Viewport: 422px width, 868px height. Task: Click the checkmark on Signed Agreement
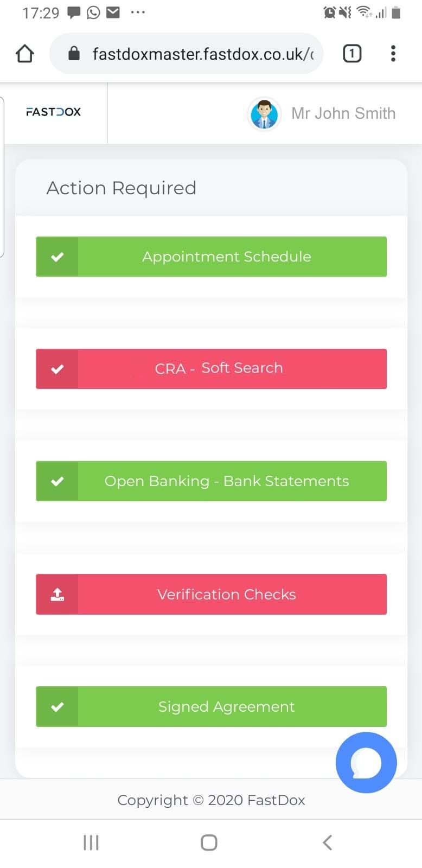coord(57,707)
